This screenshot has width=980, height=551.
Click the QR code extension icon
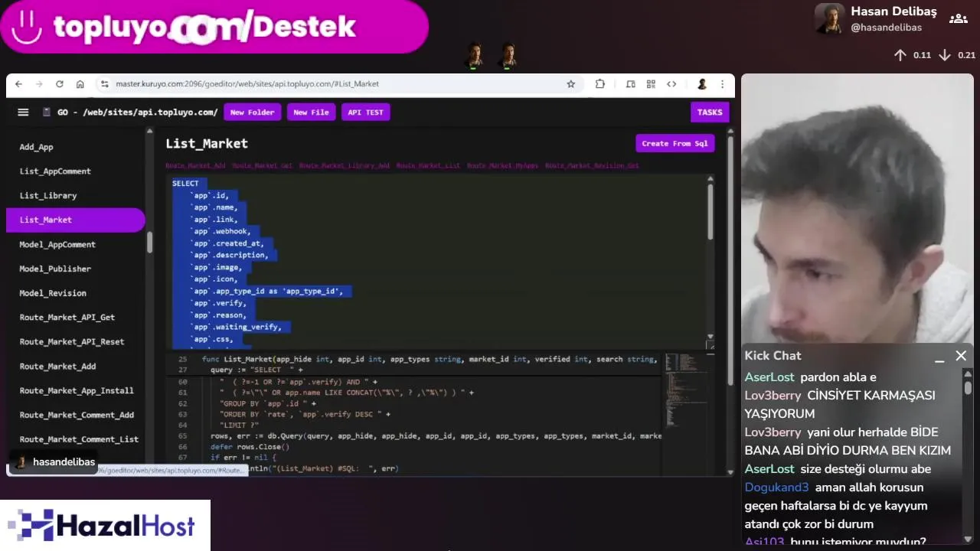click(651, 84)
